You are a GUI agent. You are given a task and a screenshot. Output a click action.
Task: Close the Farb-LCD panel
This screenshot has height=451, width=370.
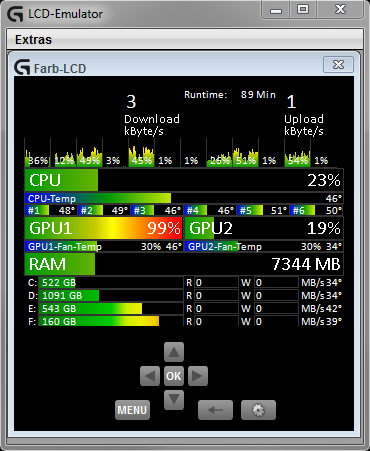point(338,65)
